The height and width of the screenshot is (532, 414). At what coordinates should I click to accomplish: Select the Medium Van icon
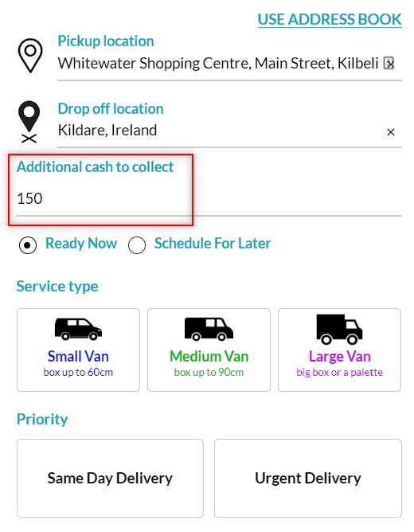pyautogui.click(x=209, y=329)
